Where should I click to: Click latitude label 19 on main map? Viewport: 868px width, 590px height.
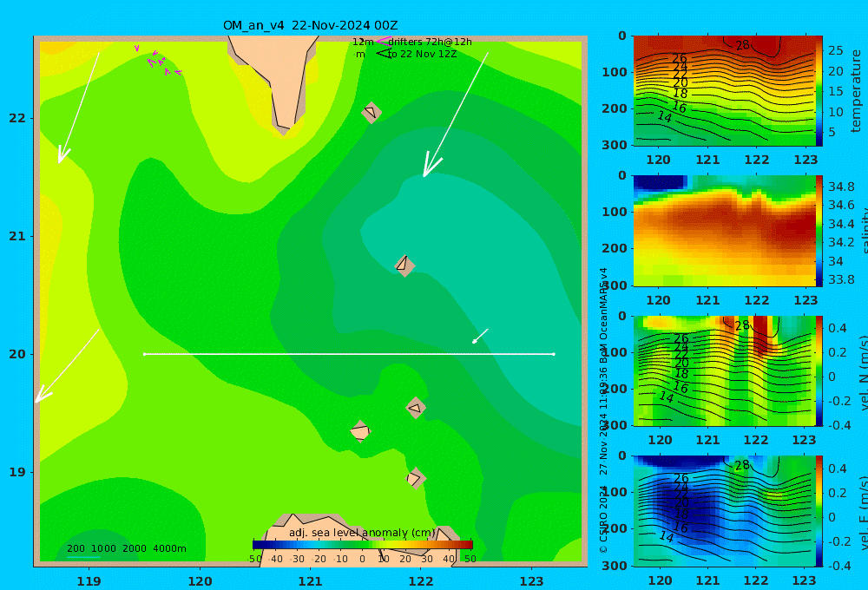[x=17, y=472]
